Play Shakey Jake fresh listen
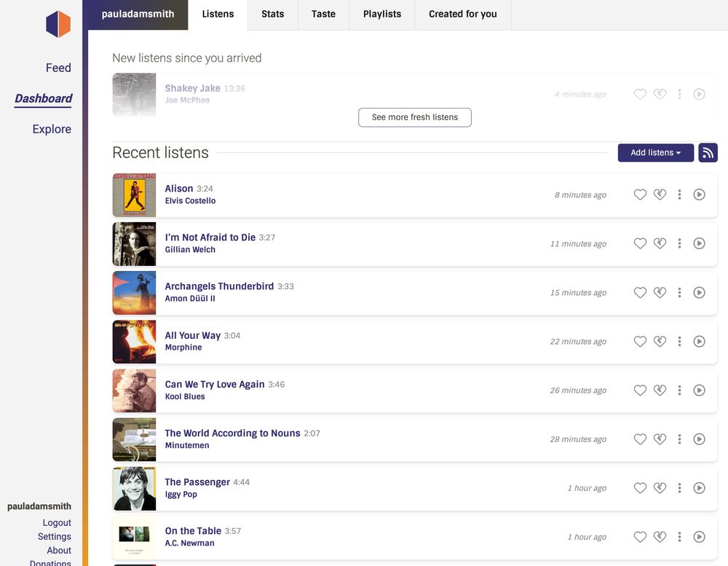 (x=699, y=94)
